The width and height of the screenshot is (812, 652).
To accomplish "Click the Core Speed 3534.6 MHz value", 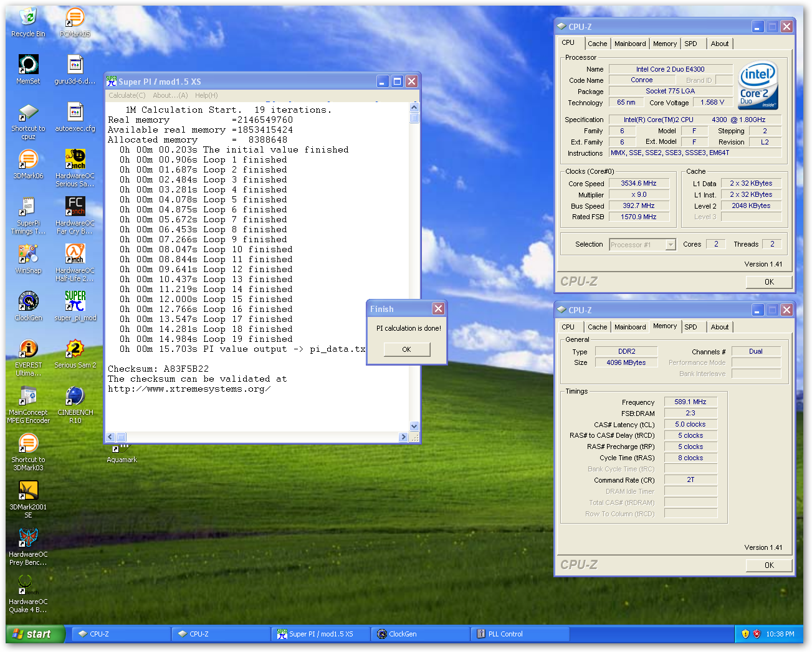I will (639, 184).
